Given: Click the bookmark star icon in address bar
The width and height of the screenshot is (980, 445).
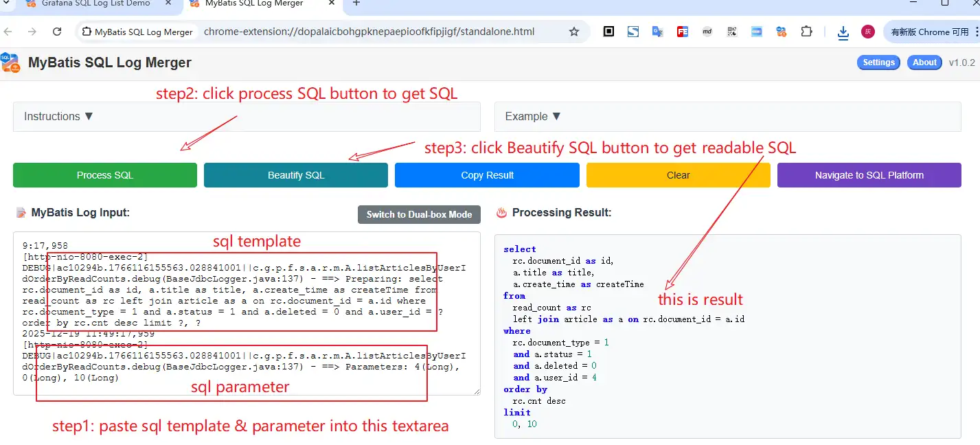Looking at the screenshot, I should point(574,32).
